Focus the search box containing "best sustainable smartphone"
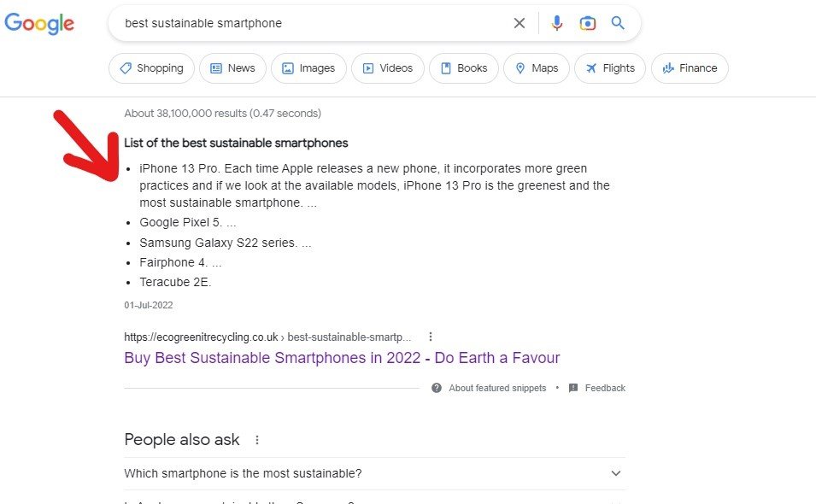 tap(312, 23)
